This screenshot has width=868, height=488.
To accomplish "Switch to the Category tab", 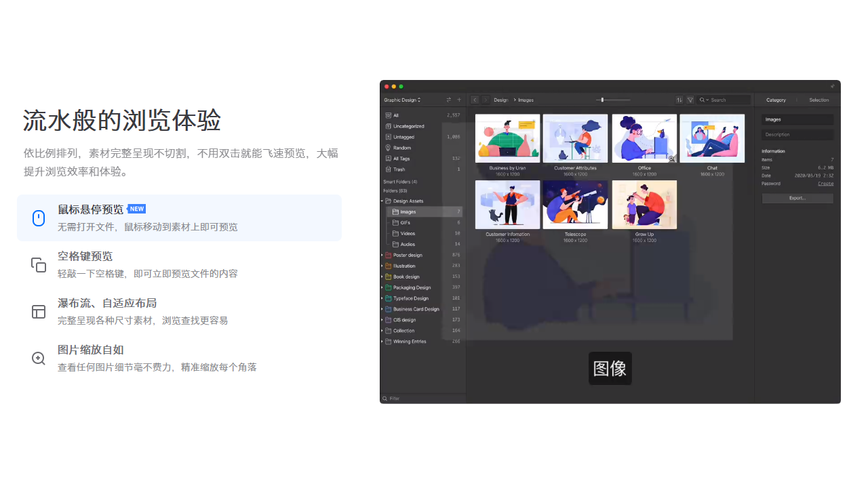I will 776,100.
